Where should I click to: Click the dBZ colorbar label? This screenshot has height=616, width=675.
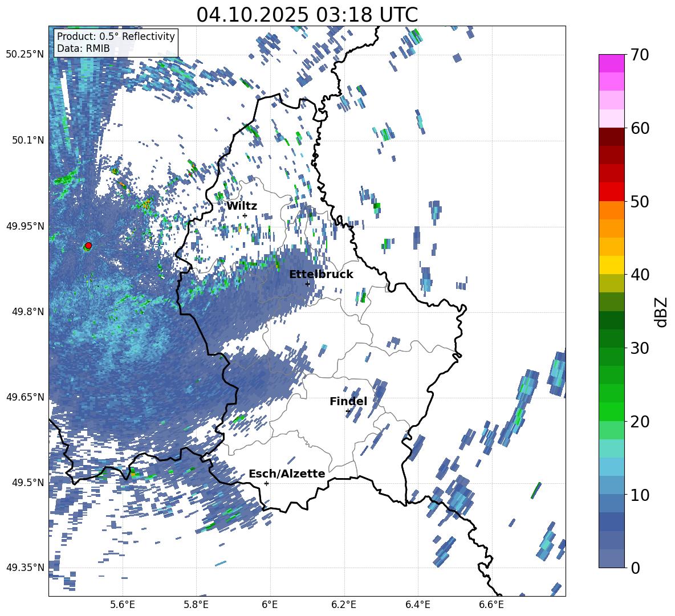coord(661,312)
